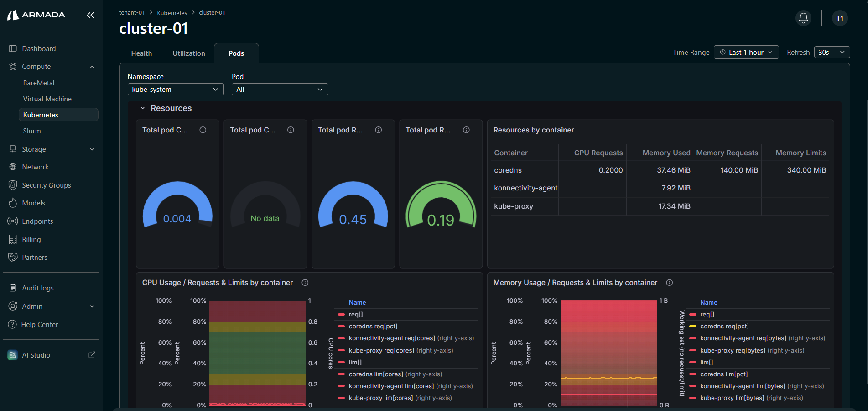Click the info icon on the No data gauge panel
Screen dimensions: 868x411
click(x=291, y=130)
